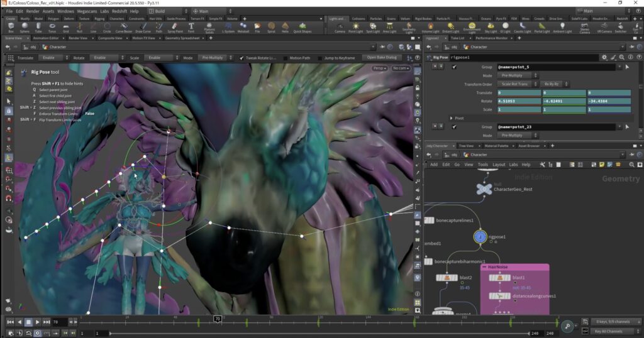Select the Sphere shelf tool
The image size is (644, 338).
(25, 27)
